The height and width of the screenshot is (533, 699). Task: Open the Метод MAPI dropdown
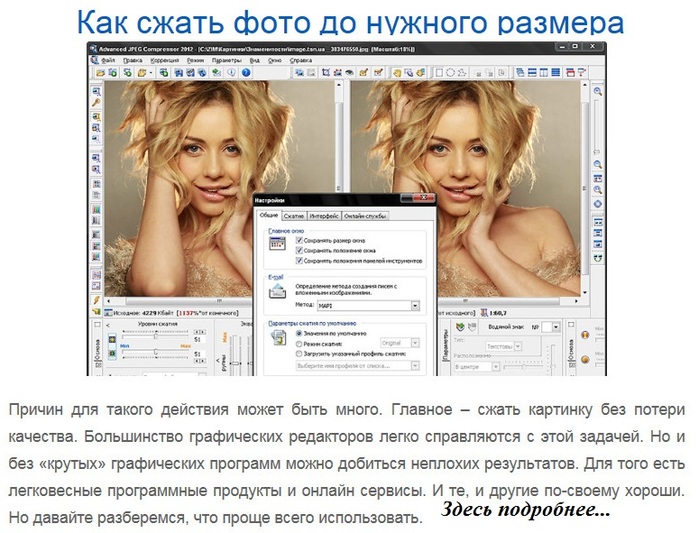pyautogui.click(x=415, y=306)
